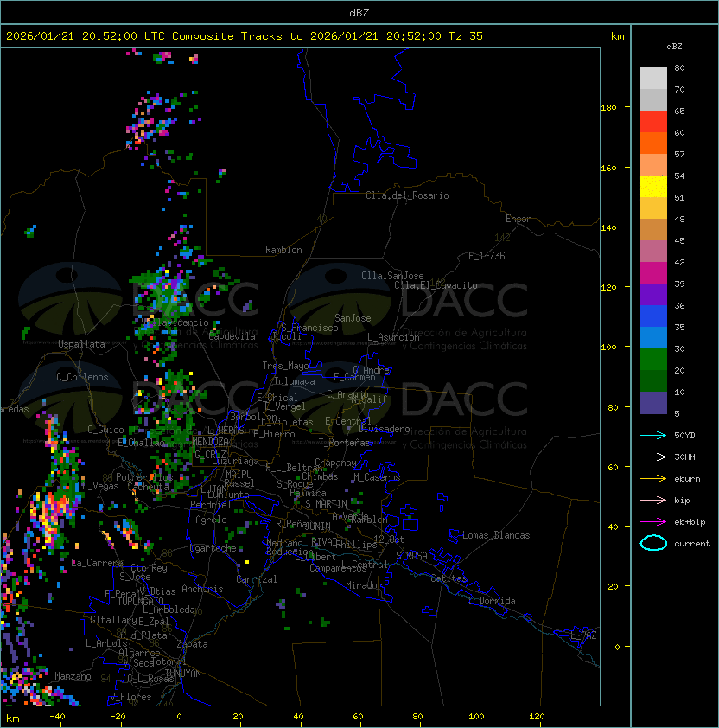Click the Manzano map label
The image size is (719, 728).
(x=73, y=676)
